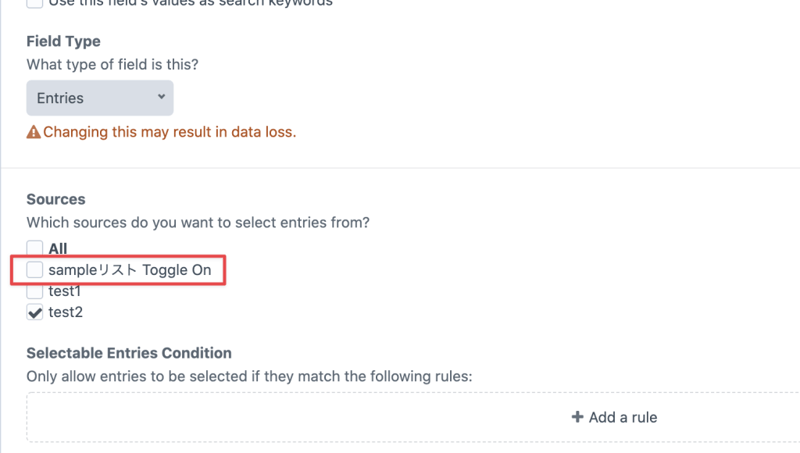800x453 pixels.
Task: Click the checkmark icon on test2
Action: click(35, 313)
